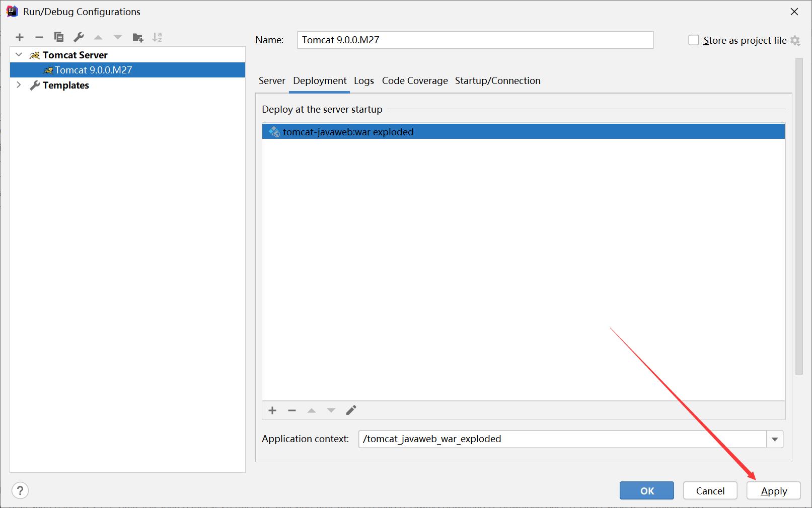Collapse the Tomcat Server tree node
This screenshot has height=508, width=812.
(19, 55)
